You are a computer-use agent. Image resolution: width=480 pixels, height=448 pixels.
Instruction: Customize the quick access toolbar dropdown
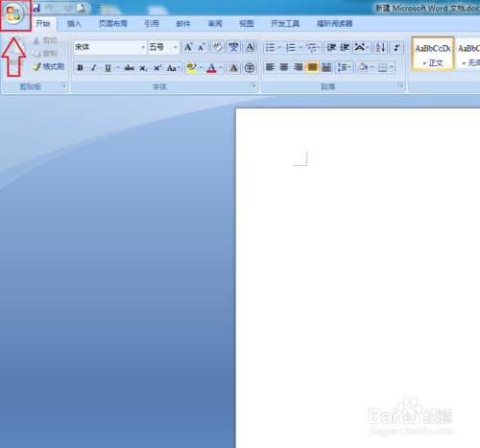99,7
